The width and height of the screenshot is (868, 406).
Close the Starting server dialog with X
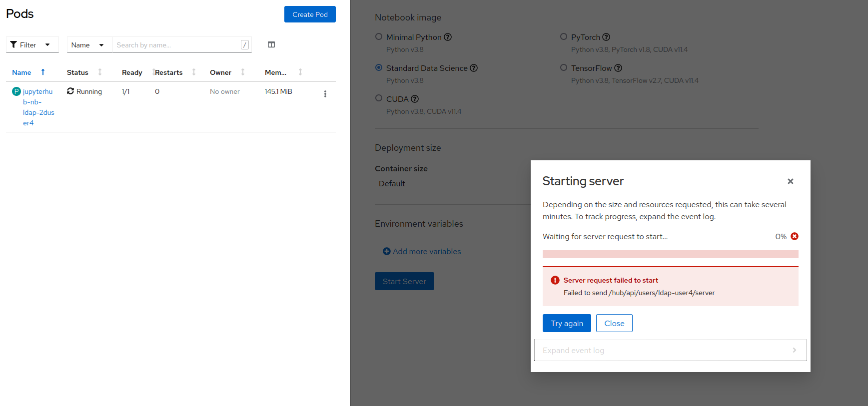pyautogui.click(x=790, y=181)
